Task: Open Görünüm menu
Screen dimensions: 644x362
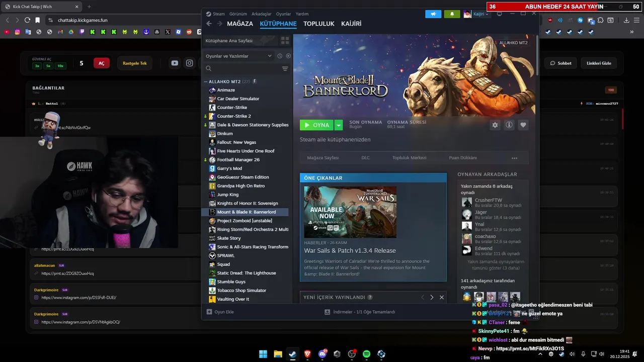Action: (238, 14)
